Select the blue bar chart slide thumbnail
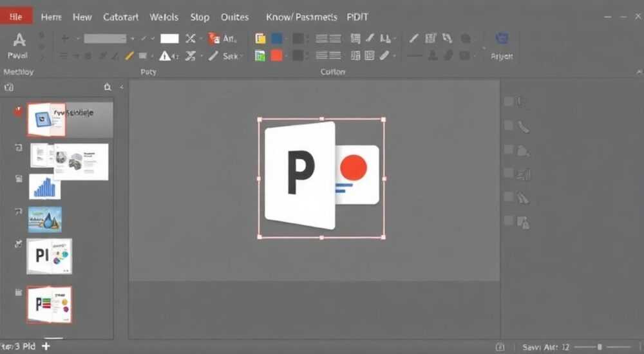The width and height of the screenshot is (644, 354). (45, 187)
